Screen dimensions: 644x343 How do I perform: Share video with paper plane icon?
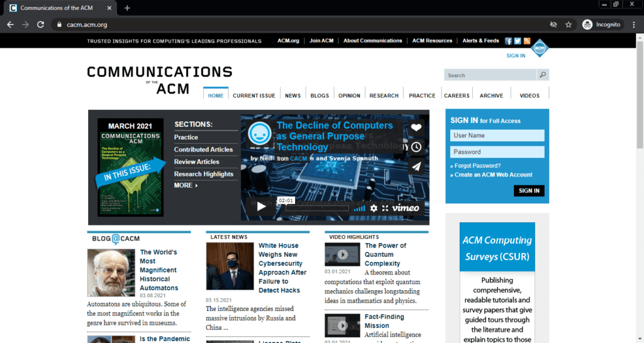click(416, 166)
